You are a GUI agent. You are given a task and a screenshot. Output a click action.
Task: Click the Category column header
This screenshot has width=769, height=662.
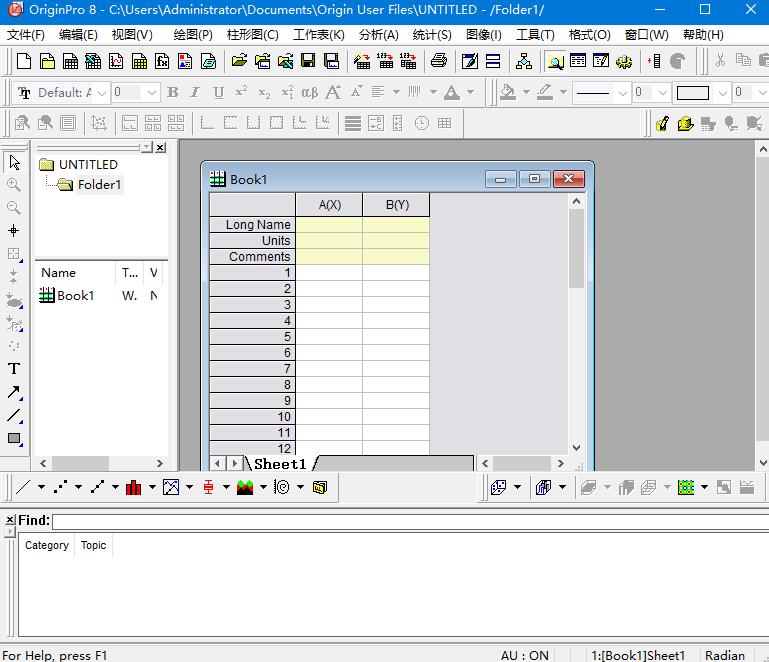(x=47, y=545)
